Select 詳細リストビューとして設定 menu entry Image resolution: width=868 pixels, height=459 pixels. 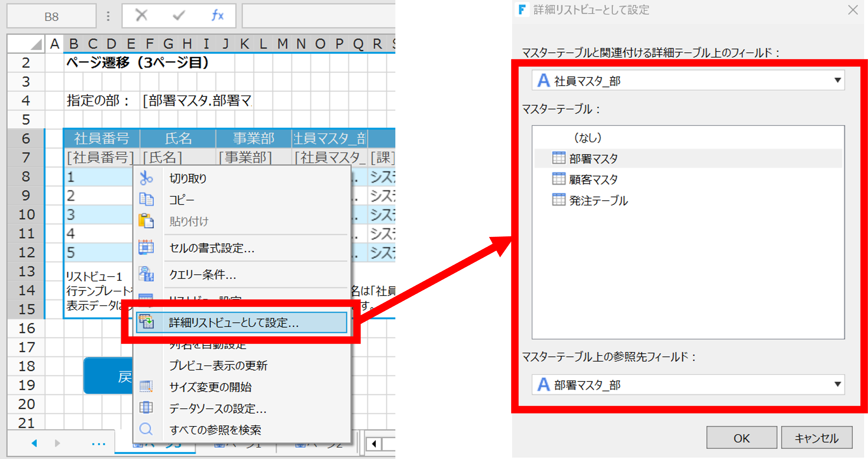tap(234, 323)
